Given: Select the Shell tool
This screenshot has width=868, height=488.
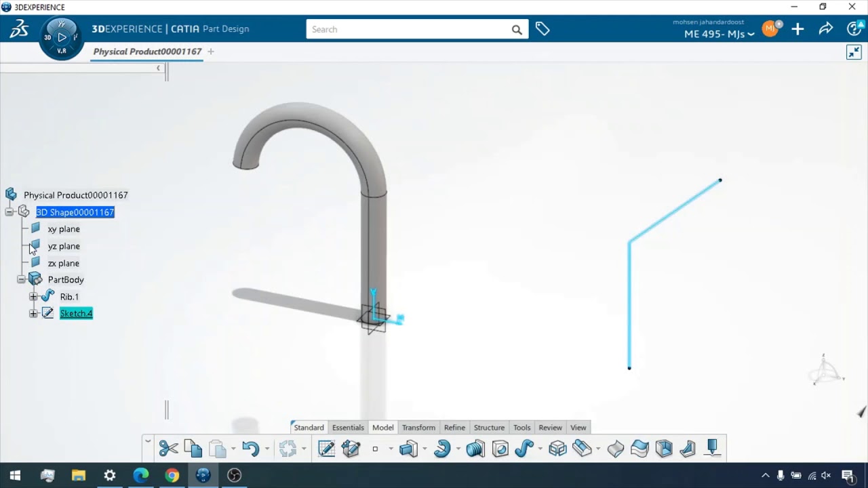Looking at the screenshot, I should (x=664, y=448).
